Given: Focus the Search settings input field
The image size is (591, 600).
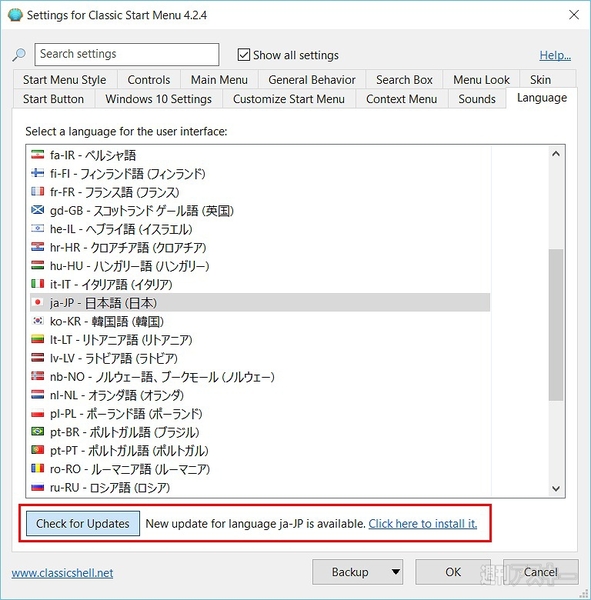Looking at the screenshot, I should click(127, 54).
